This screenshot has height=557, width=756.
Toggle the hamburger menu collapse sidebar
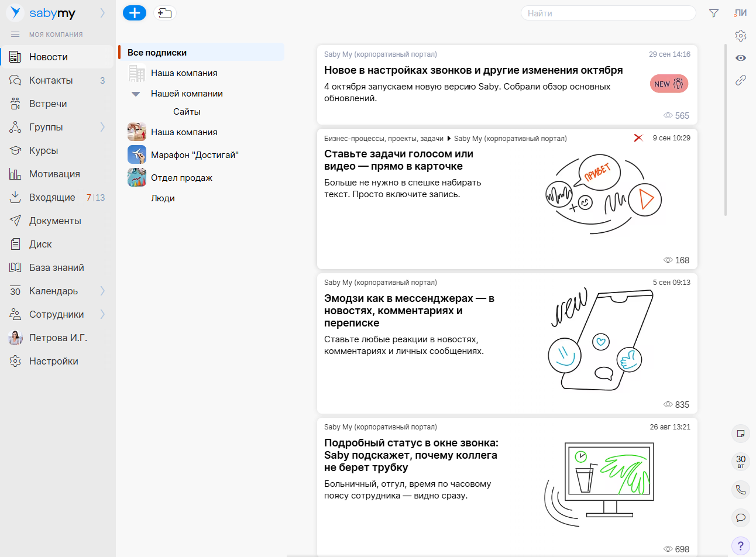tap(15, 35)
